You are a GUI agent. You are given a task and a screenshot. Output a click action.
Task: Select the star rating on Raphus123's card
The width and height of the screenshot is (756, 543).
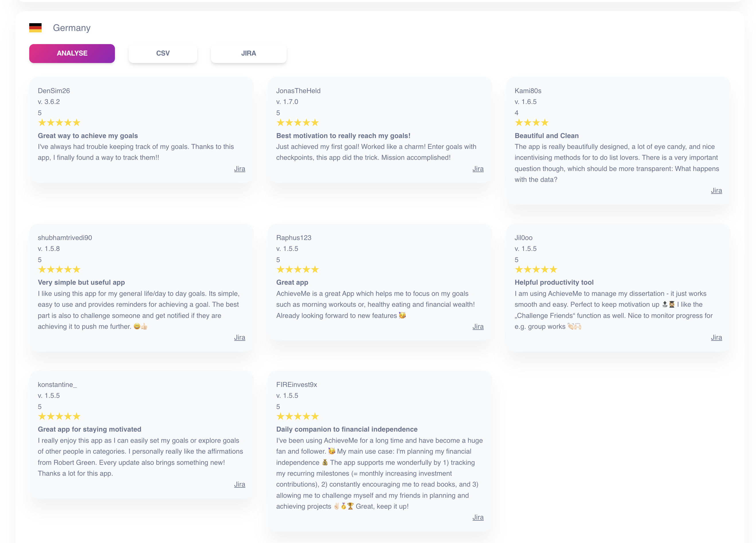point(298,269)
